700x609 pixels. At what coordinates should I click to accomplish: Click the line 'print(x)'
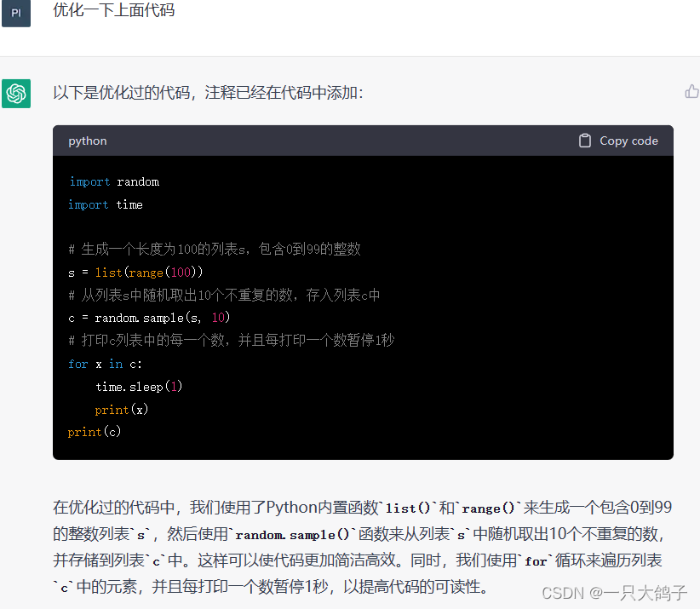tap(122, 410)
